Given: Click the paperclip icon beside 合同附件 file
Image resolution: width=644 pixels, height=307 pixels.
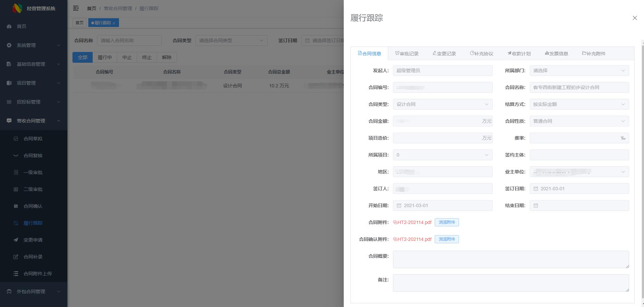Looking at the screenshot, I should (x=395, y=222).
